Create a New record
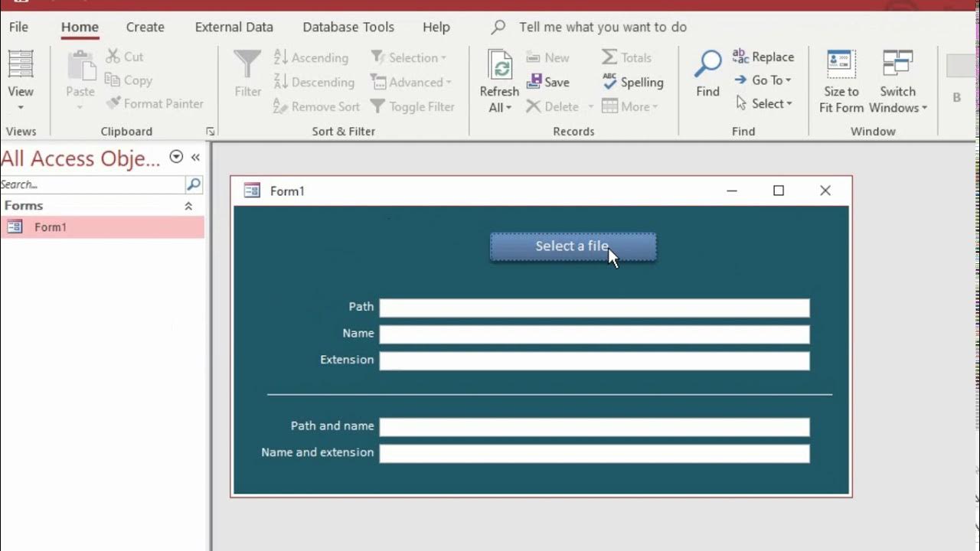980x551 pixels. tap(548, 57)
